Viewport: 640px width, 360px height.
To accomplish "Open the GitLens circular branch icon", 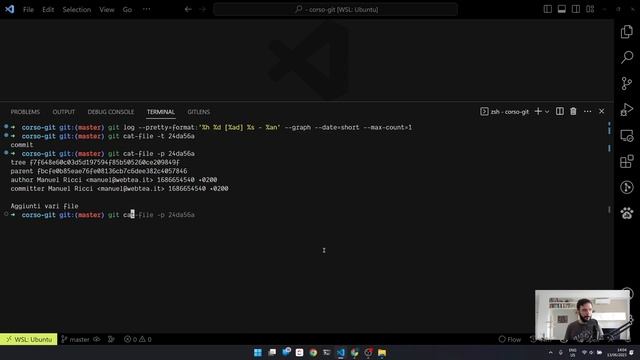I will 627,187.
